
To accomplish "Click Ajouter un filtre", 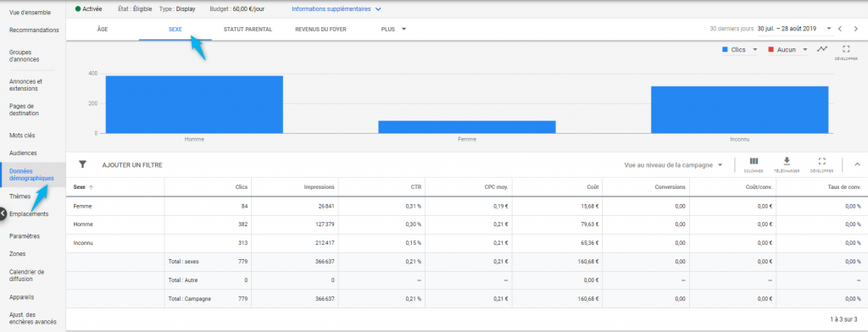I will pos(132,165).
